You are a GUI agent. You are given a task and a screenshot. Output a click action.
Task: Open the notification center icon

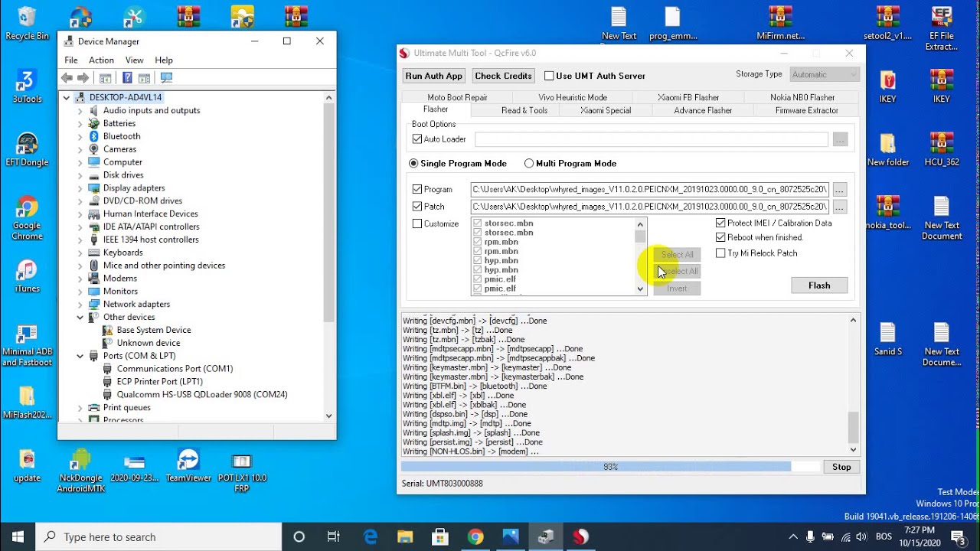[x=958, y=537]
